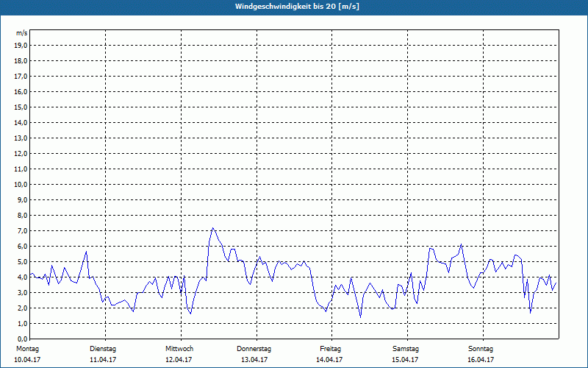This screenshot has height=368, width=588.
Task: Click the date 12.04.17
Action: pos(179,360)
